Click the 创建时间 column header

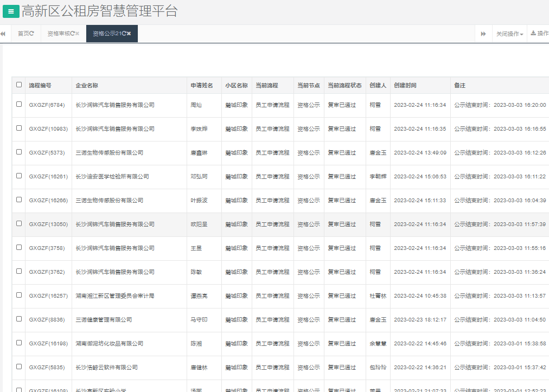coord(405,86)
